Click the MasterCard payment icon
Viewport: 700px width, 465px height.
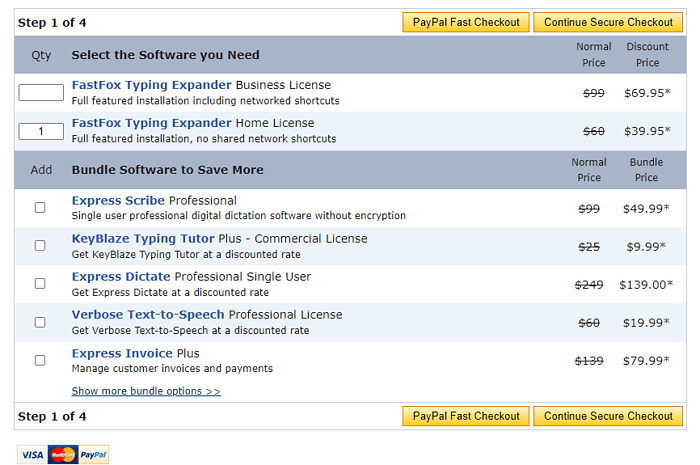point(62,455)
